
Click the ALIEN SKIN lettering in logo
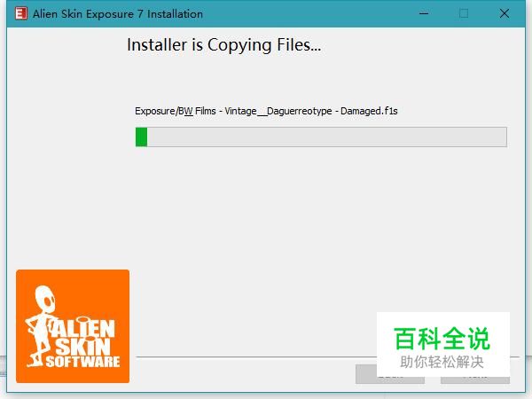(x=83, y=337)
